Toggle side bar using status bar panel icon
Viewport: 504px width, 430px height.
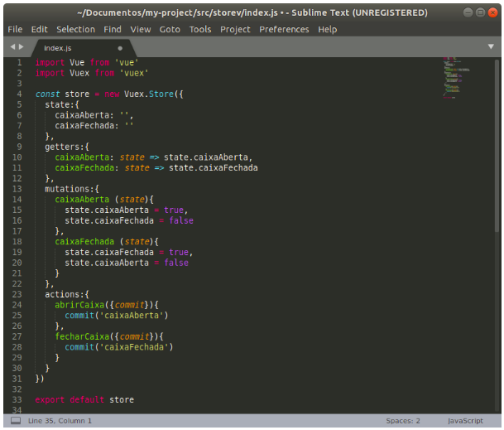pyautogui.click(x=16, y=421)
